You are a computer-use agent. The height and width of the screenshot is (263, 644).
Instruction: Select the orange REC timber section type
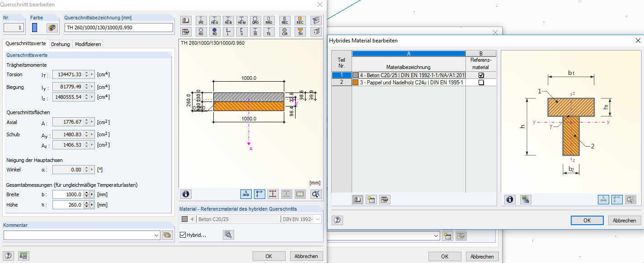pos(300,20)
